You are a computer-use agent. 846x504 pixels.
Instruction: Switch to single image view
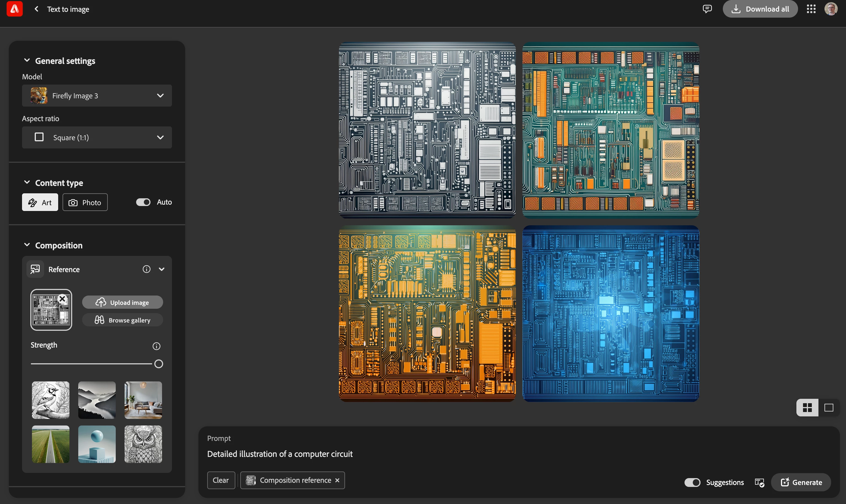pos(829,408)
